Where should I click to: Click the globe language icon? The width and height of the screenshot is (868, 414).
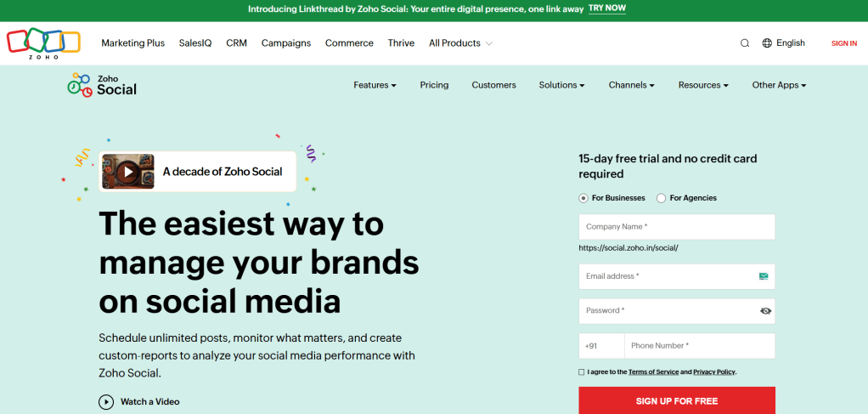pos(767,43)
